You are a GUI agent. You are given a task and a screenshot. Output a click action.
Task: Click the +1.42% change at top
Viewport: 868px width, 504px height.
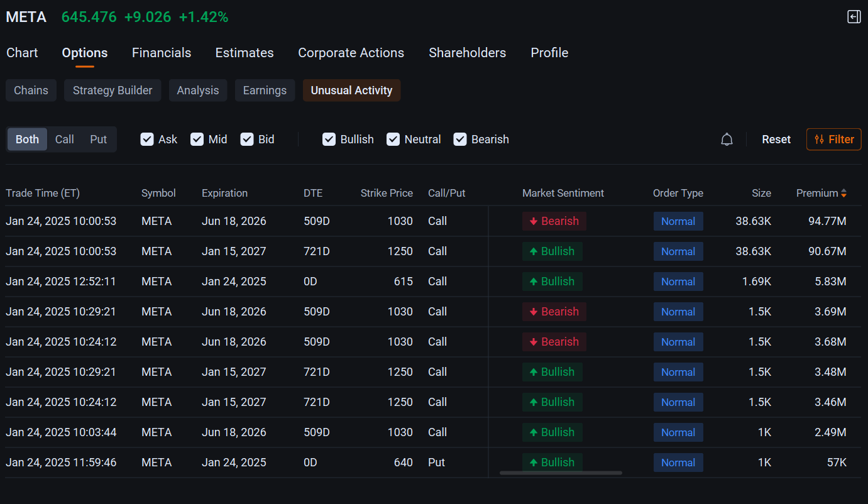coord(204,17)
